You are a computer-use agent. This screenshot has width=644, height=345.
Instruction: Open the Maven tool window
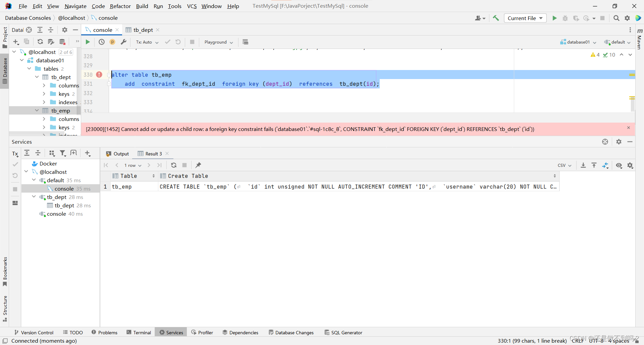click(x=639, y=39)
